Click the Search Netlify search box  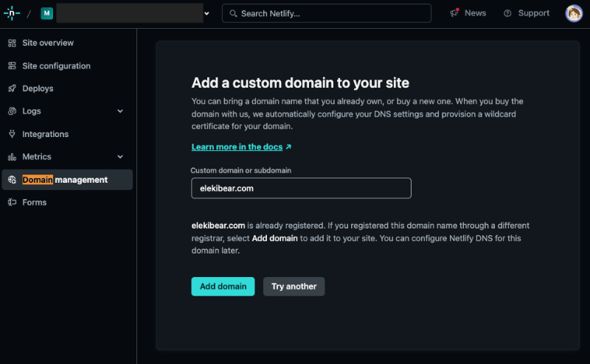(x=326, y=13)
